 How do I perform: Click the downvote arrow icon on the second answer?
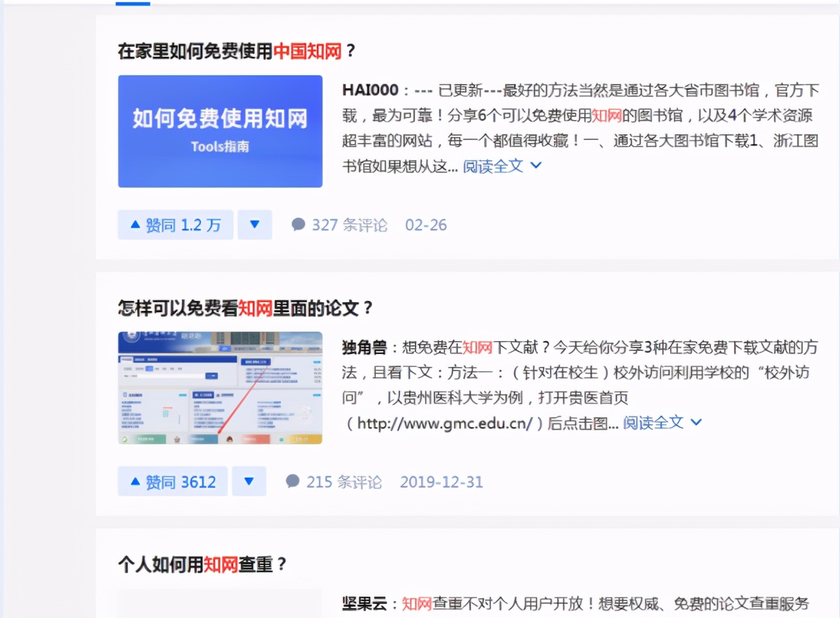coord(249,481)
